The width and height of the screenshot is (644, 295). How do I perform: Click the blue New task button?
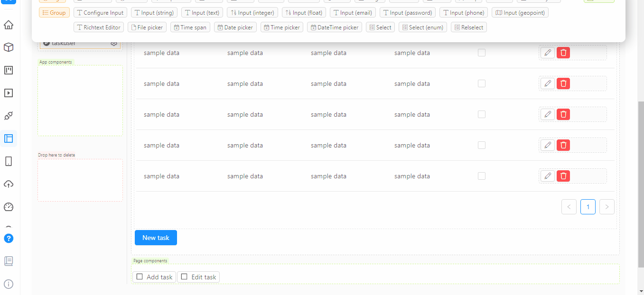pyautogui.click(x=156, y=238)
